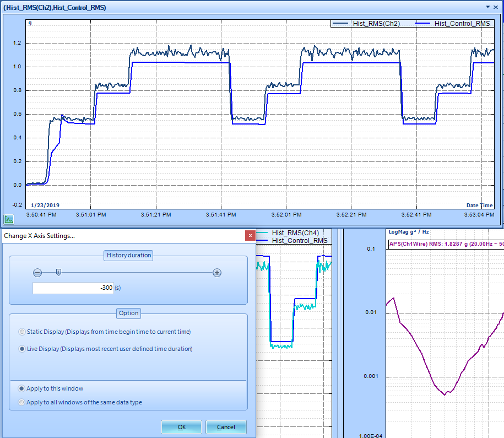Click the 1/23/2019 date label
Image resolution: width=504 pixels, height=438 pixels.
point(45,205)
